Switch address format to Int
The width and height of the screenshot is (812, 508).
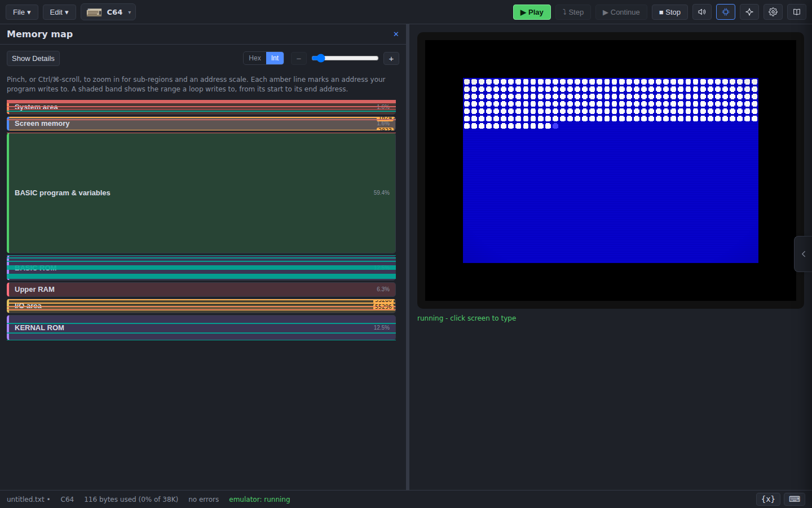click(275, 58)
